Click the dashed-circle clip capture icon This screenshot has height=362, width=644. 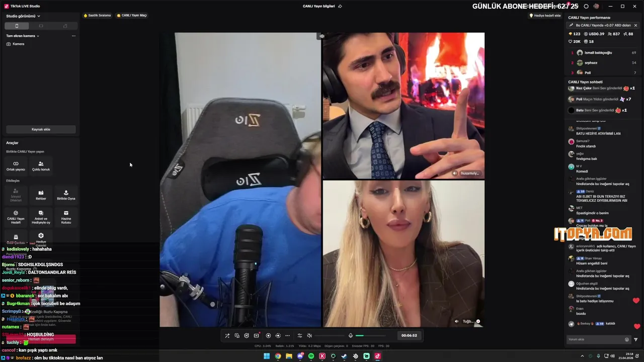coord(278,335)
